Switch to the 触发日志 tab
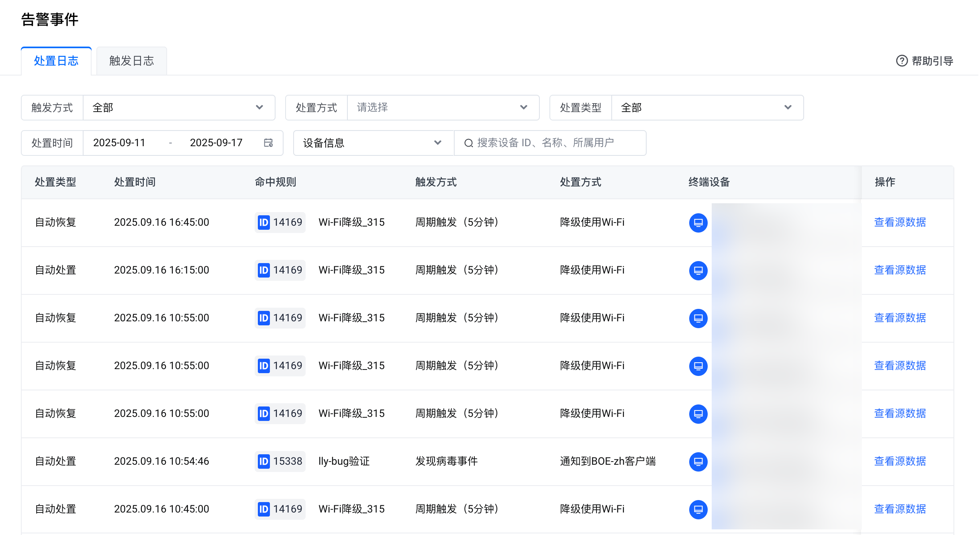 [x=131, y=61]
